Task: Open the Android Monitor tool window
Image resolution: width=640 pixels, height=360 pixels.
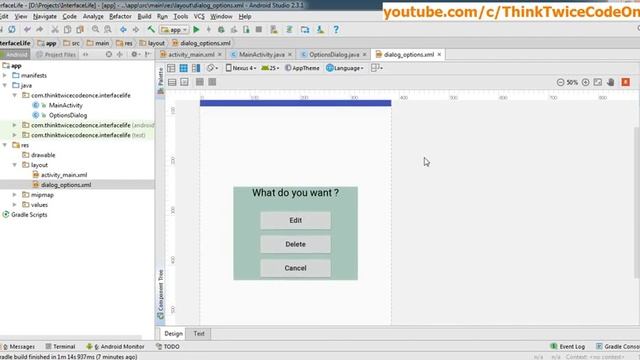Action: (x=116, y=347)
